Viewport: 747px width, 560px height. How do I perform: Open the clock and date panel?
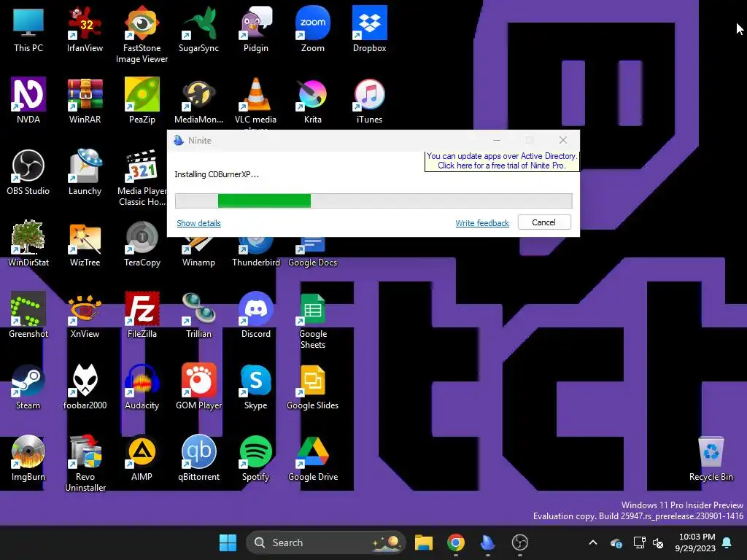[695, 542]
